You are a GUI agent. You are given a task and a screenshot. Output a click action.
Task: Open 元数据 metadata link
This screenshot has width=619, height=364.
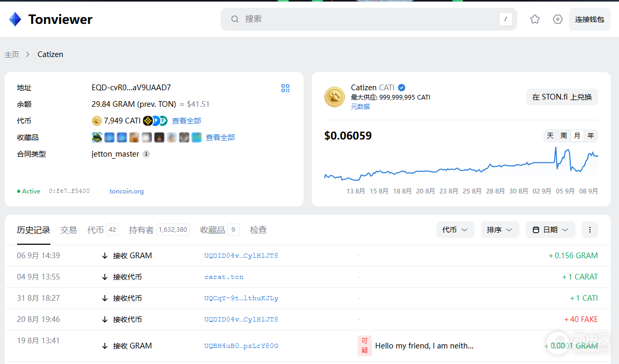(x=361, y=106)
